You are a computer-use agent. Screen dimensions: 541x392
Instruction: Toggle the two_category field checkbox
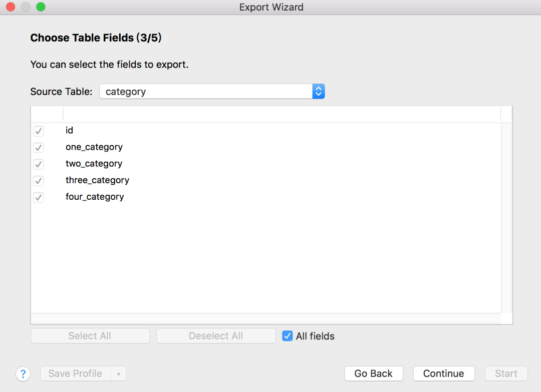(39, 164)
